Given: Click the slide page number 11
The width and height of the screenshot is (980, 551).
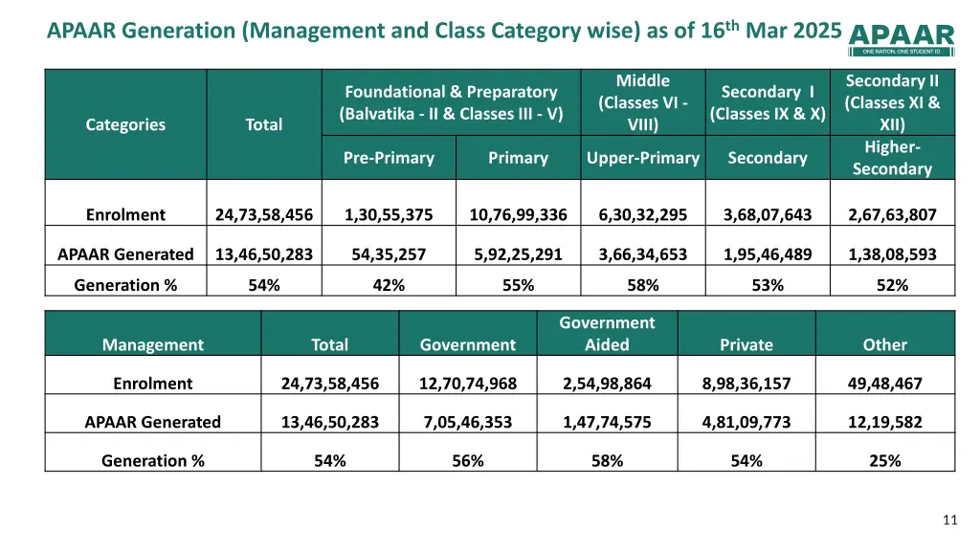Looking at the screenshot, I should click(950, 519).
